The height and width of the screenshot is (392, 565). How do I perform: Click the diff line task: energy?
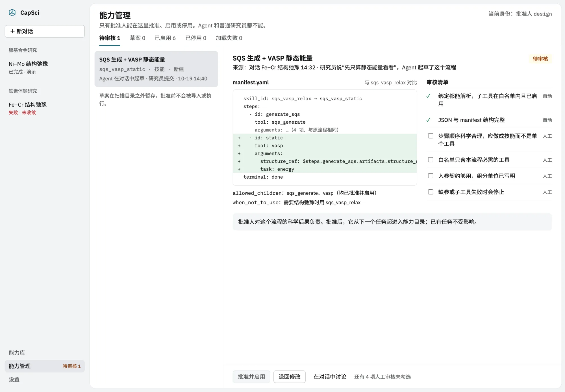click(x=325, y=169)
